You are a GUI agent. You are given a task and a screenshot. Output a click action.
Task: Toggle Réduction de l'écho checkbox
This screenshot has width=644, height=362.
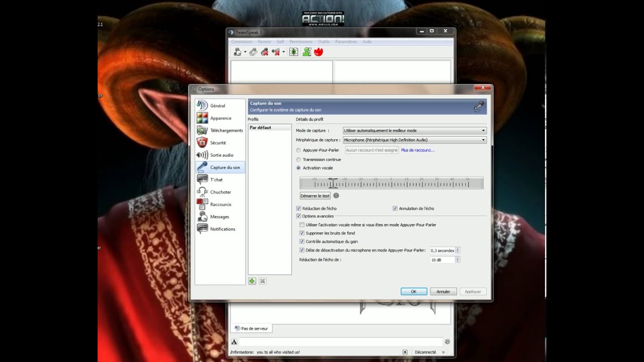point(299,208)
